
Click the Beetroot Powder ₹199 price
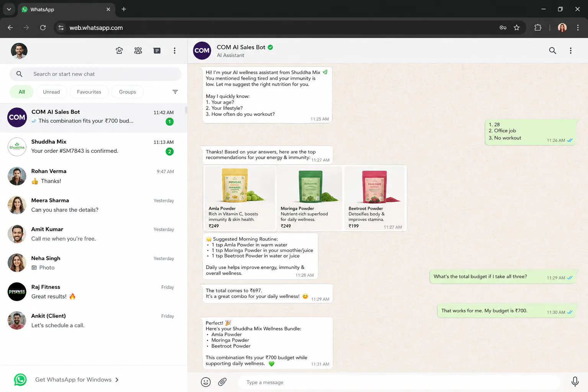(354, 226)
